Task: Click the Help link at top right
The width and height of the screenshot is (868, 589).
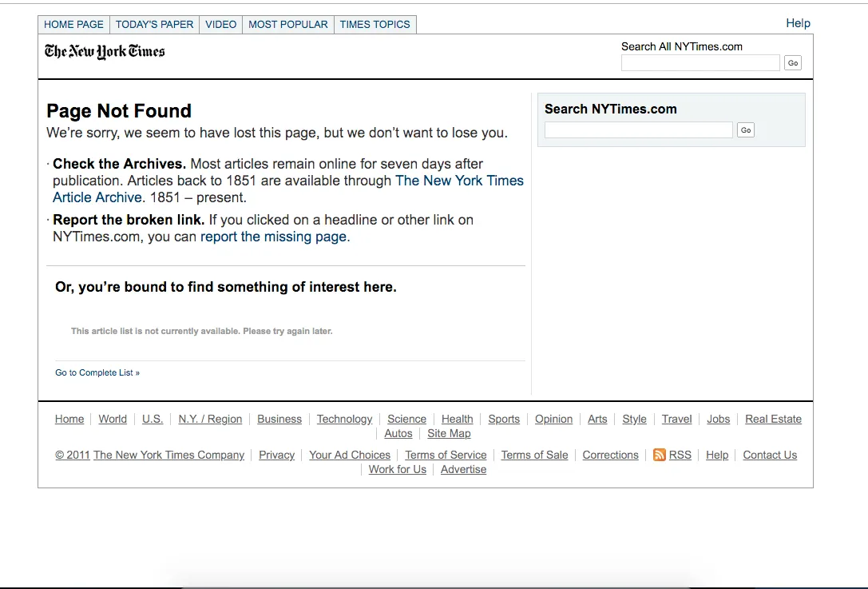Action: click(x=798, y=23)
